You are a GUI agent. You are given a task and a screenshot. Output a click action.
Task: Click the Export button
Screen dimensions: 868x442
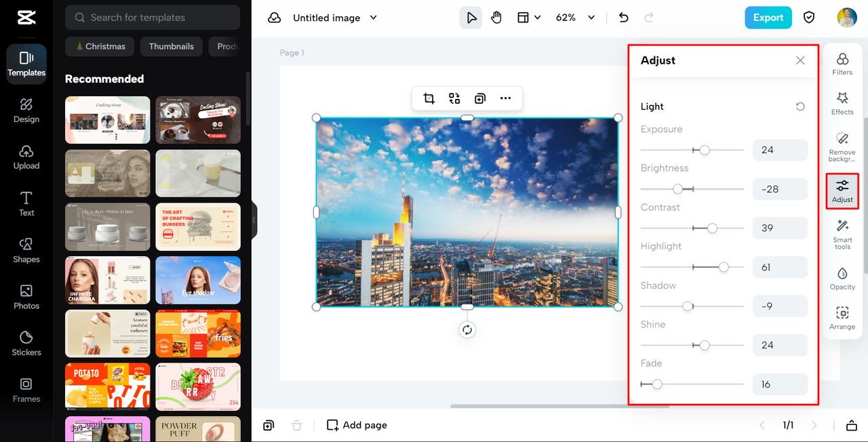coord(768,18)
